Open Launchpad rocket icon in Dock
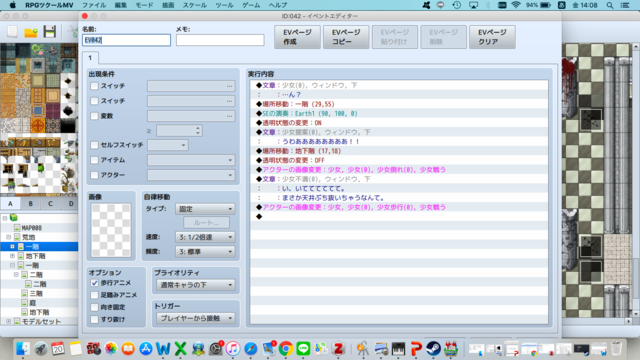The height and width of the screenshot is (360, 640). tap(40, 349)
